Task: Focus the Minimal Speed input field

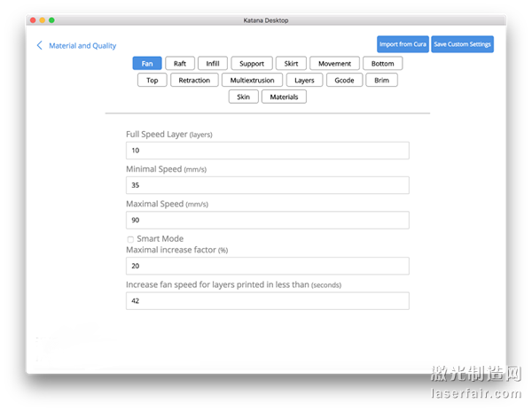Action: (267, 185)
